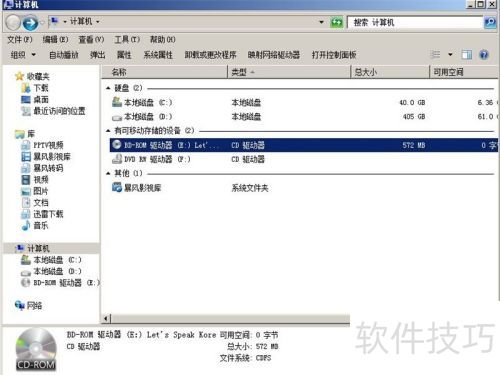Select the 暴风影视库 system folder icon in list
The image size is (500, 375).
tap(117, 187)
